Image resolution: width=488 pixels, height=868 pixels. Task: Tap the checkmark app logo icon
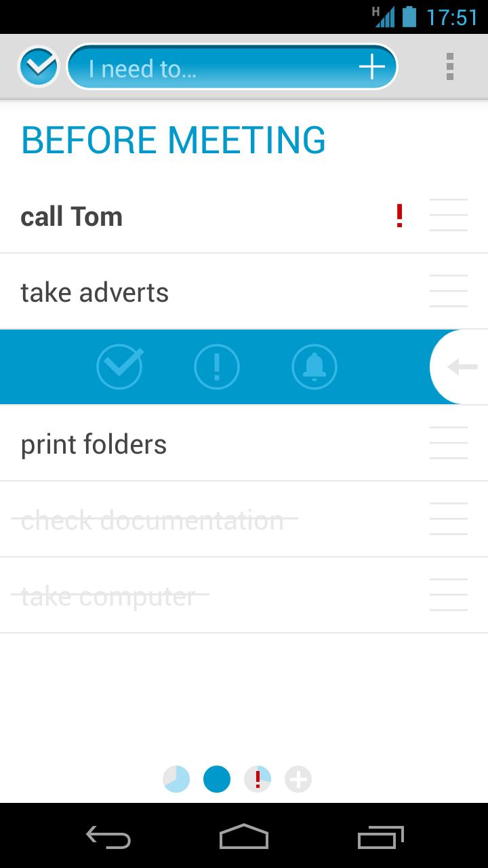coord(39,66)
